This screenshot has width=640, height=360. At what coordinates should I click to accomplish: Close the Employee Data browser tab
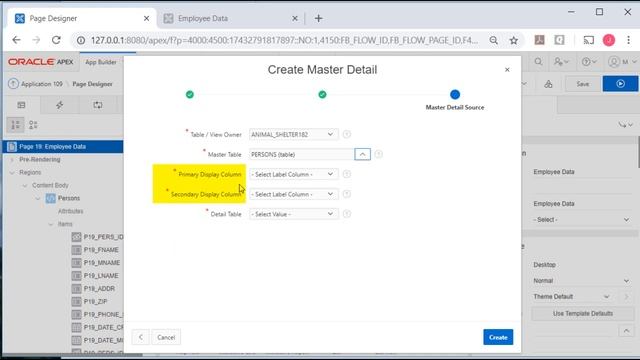tap(295, 18)
